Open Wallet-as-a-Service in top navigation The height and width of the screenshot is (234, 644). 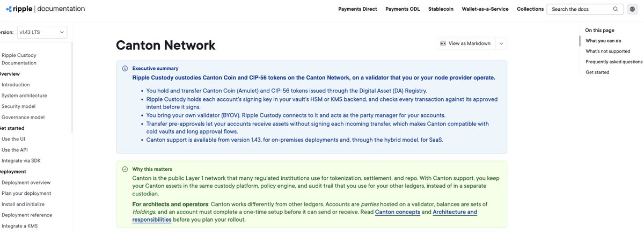pos(485,9)
